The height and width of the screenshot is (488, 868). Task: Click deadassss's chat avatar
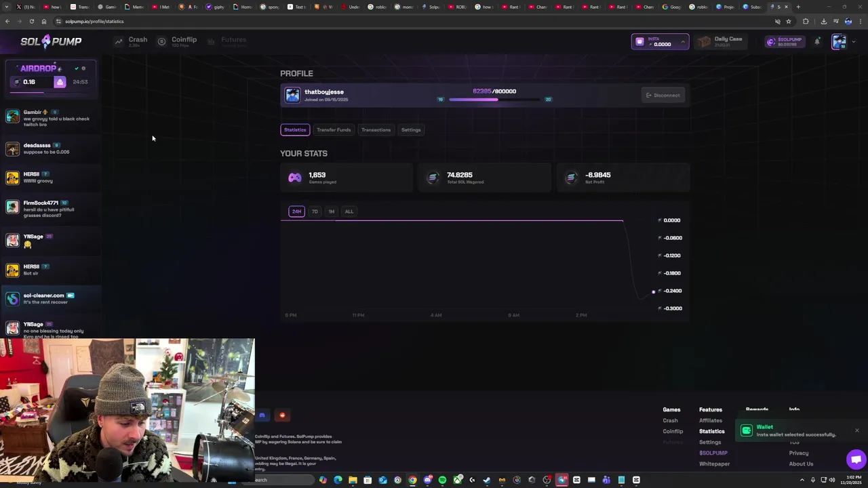pos(13,148)
